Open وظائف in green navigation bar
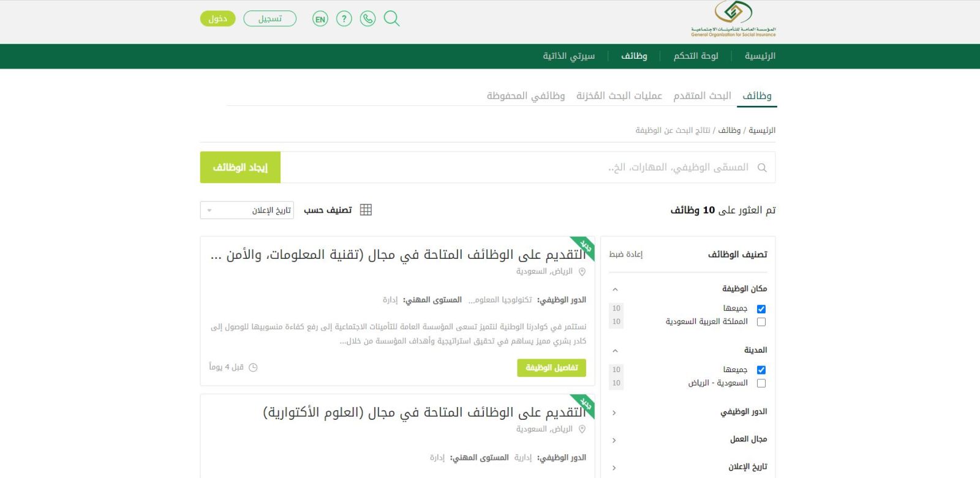This screenshot has height=478, width=980. tap(634, 56)
